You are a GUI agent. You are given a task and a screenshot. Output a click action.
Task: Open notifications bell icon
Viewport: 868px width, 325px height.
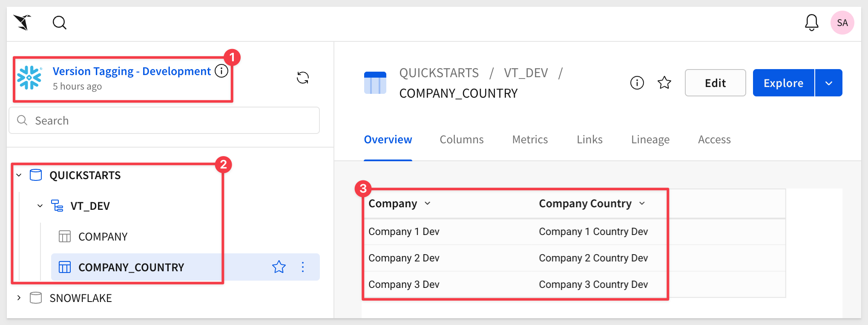tap(812, 23)
